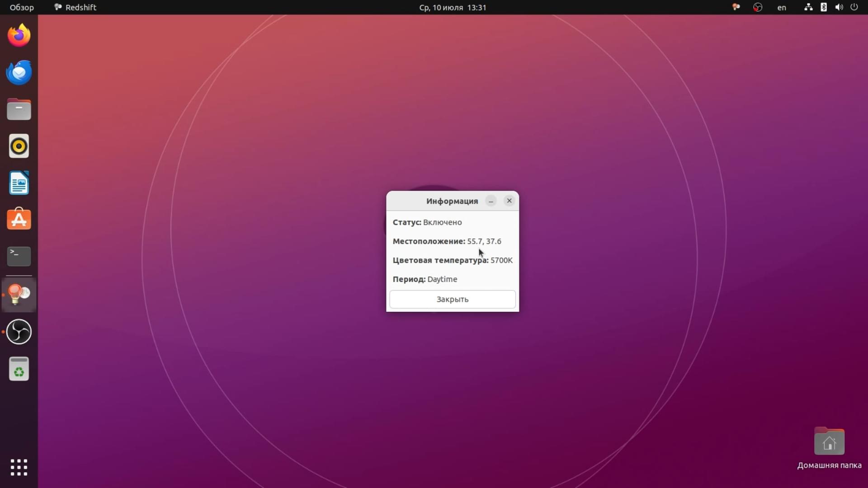Open the Trash from the dock
The height and width of the screenshot is (488, 868).
[19, 369]
